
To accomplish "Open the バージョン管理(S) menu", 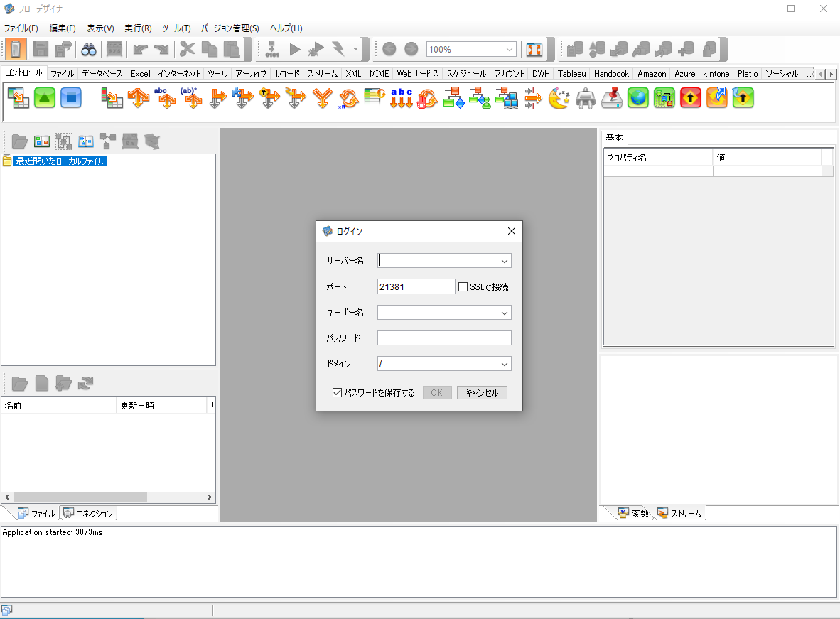I will tap(230, 28).
